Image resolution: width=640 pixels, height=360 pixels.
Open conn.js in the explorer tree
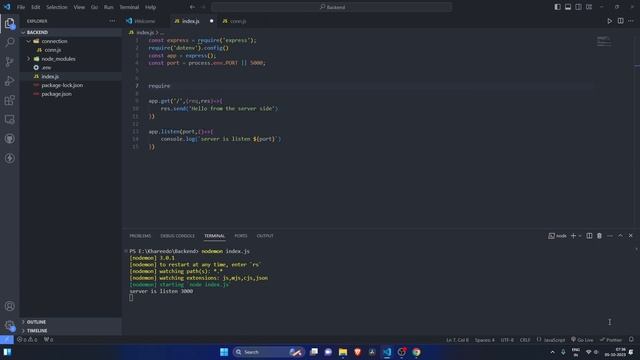pyautogui.click(x=70, y=50)
